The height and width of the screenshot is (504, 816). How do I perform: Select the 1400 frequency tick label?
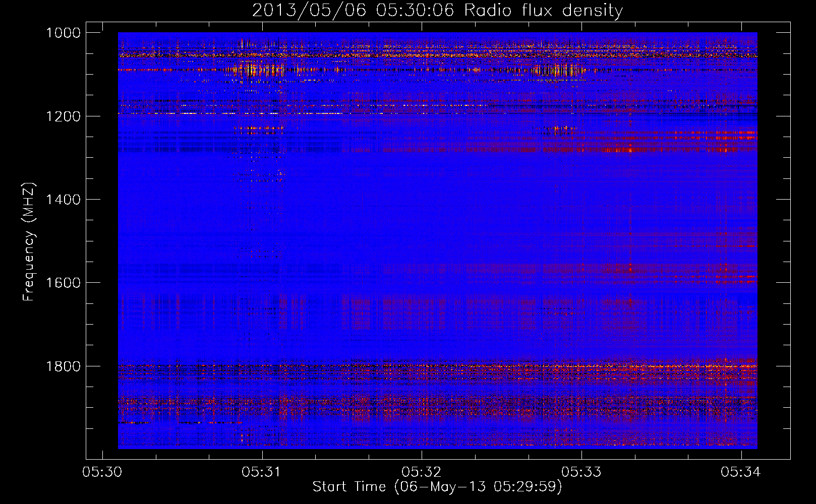pos(63,200)
